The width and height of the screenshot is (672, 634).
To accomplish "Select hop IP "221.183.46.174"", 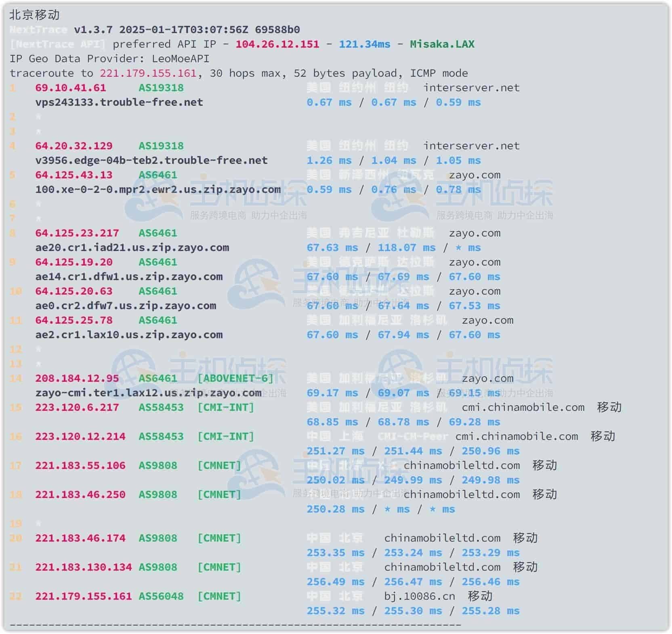I will [x=80, y=538].
